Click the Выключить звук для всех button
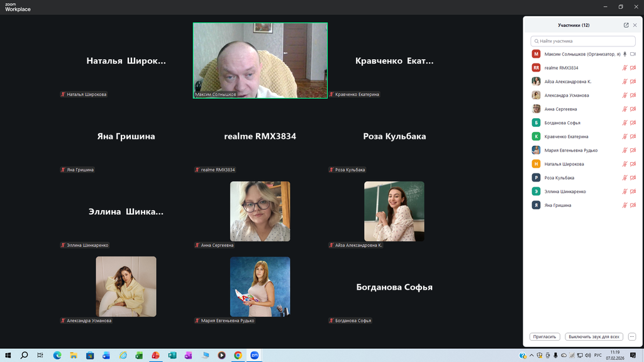644x362 pixels. pos(594,337)
